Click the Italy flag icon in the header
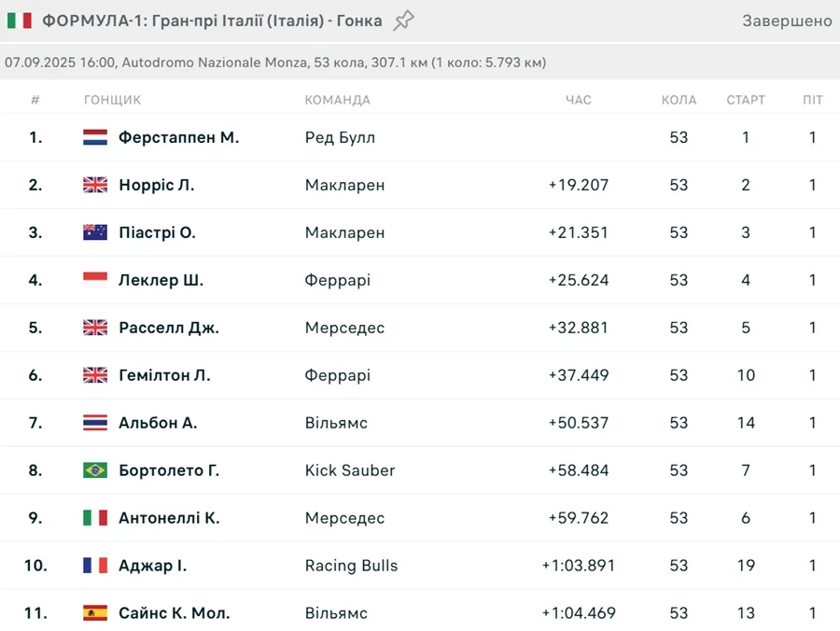Screen dimensions: 840x631 19,21
